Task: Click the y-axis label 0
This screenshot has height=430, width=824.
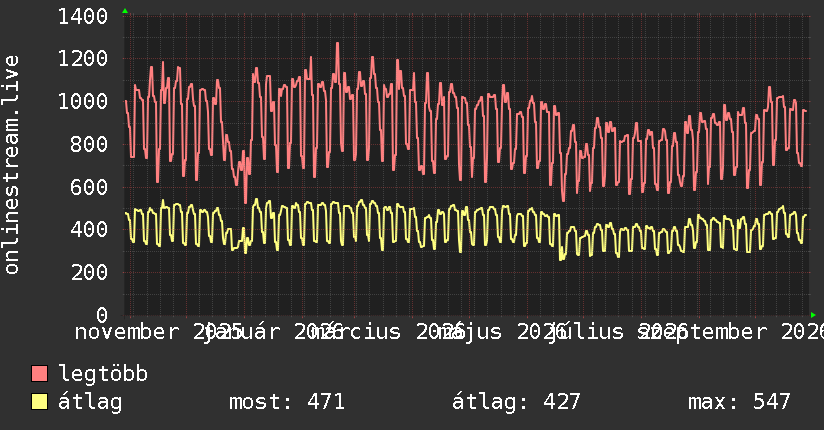Action: click(102, 315)
